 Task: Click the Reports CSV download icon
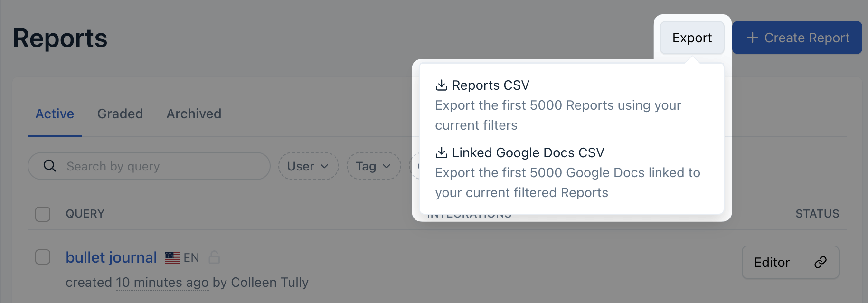[441, 85]
